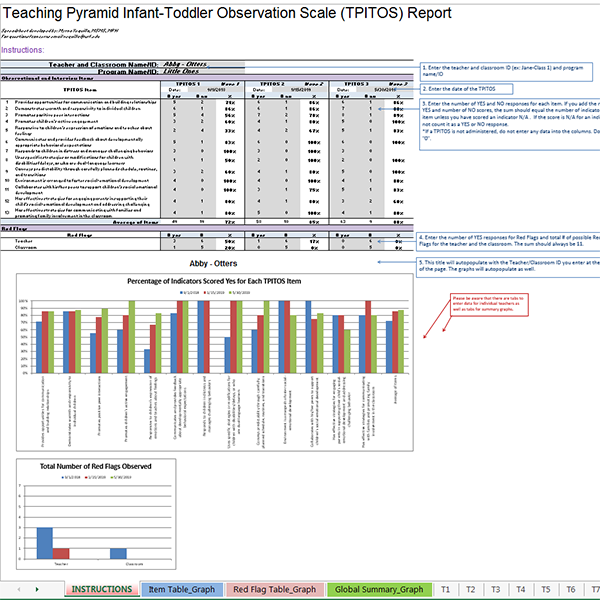600x600 pixels.
Task: Select the T4 sheet tab
Action: (x=520, y=589)
